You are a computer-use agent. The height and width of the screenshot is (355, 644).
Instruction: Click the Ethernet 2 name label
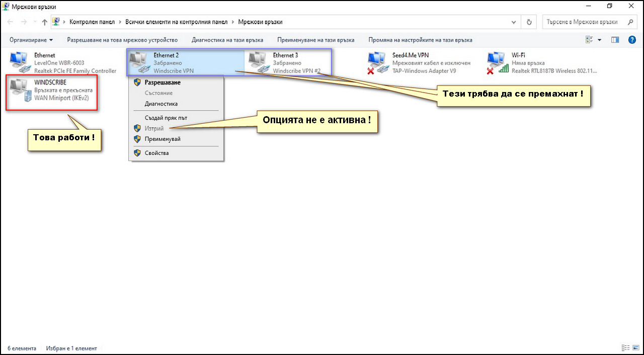point(166,55)
